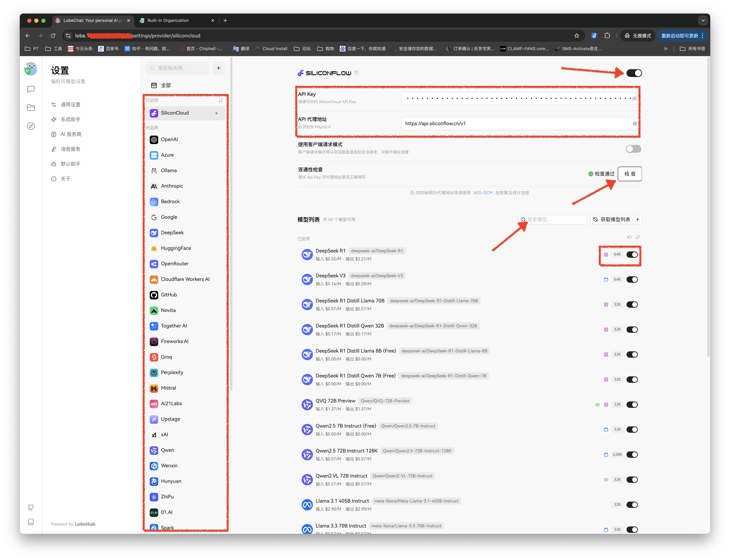Click the vision eye icon on QVQ 72B Preview

pyautogui.click(x=597, y=404)
